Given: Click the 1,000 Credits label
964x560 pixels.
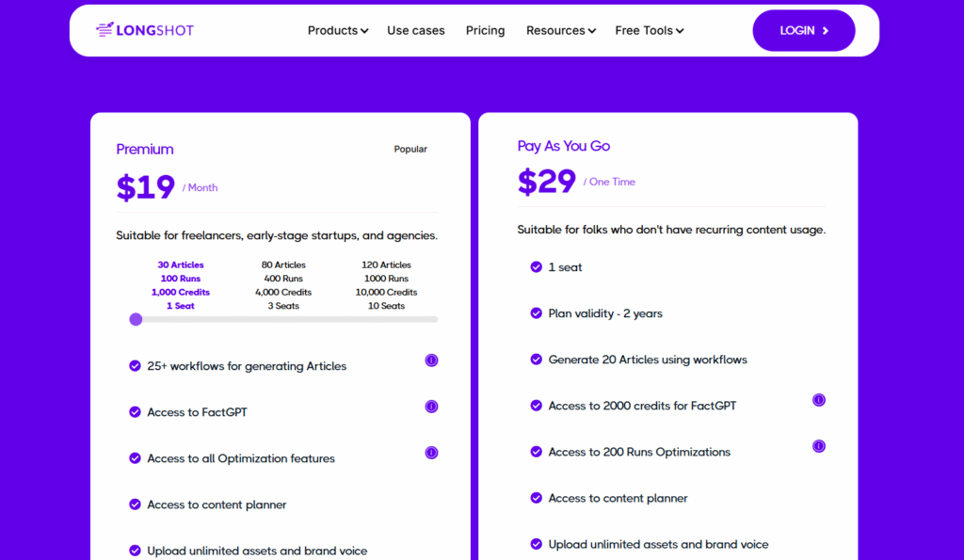Looking at the screenshot, I should tap(180, 292).
